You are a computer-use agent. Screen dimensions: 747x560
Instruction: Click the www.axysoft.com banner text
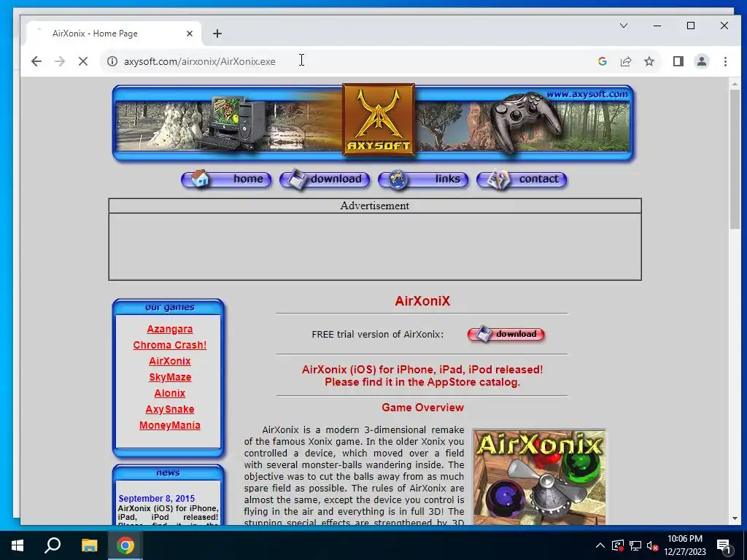point(587,94)
